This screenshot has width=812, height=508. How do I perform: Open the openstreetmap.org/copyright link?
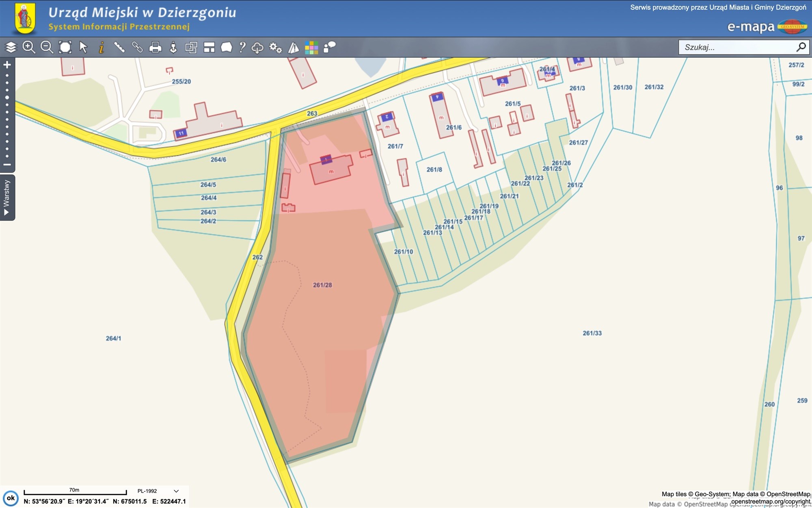click(x=770, y=501)
